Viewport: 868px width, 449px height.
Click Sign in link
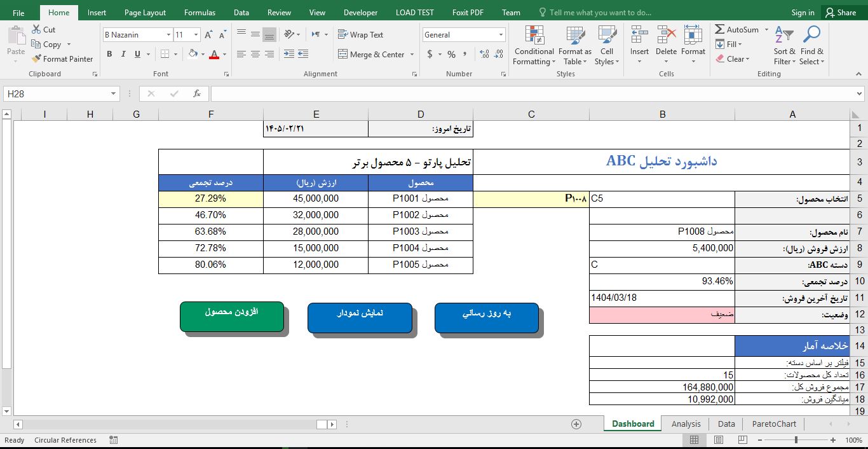pyautogui.click(x=803, y=12)
